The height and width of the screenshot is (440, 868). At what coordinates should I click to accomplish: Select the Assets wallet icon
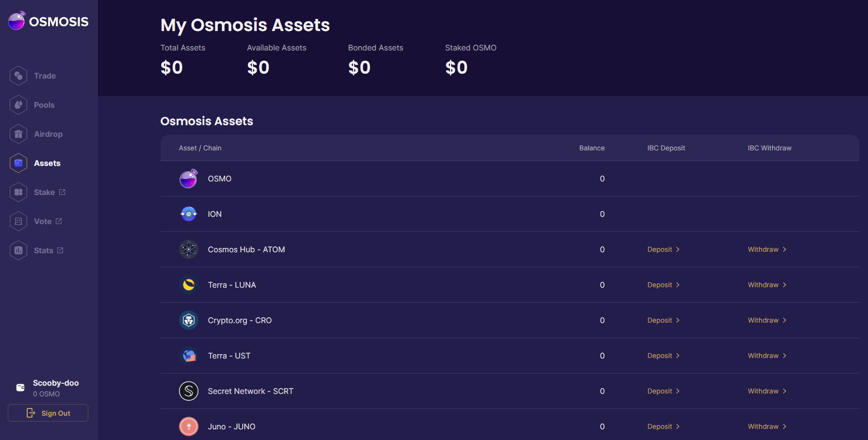click(x=18, y=163)
